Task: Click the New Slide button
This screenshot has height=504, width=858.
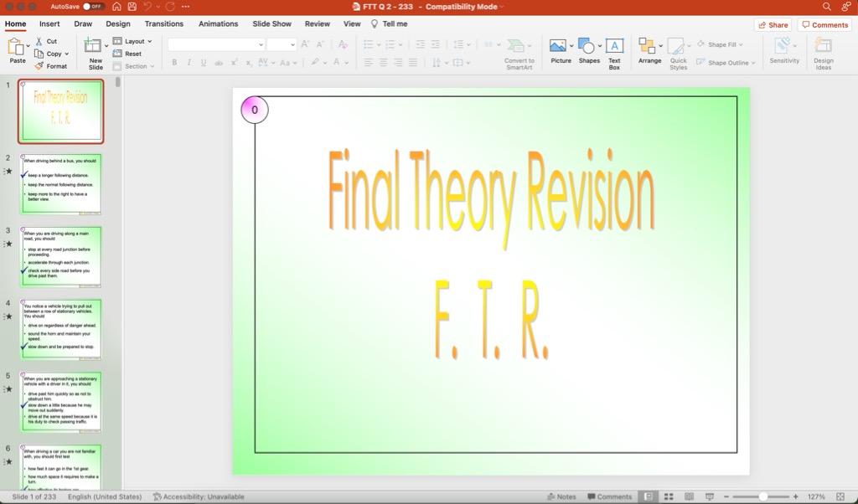Action: point(96,54)
